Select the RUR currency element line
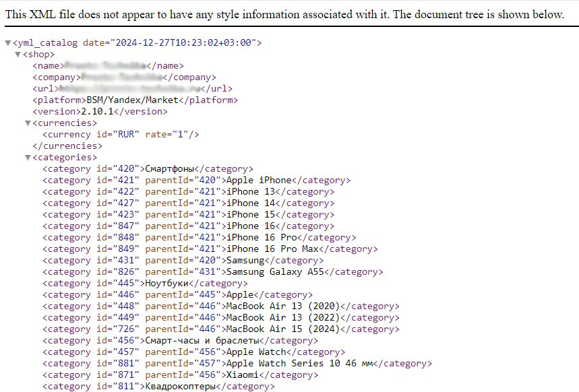The height and width of the screenshot is (392, 579). pyautogui.click(x=121, y=135)
